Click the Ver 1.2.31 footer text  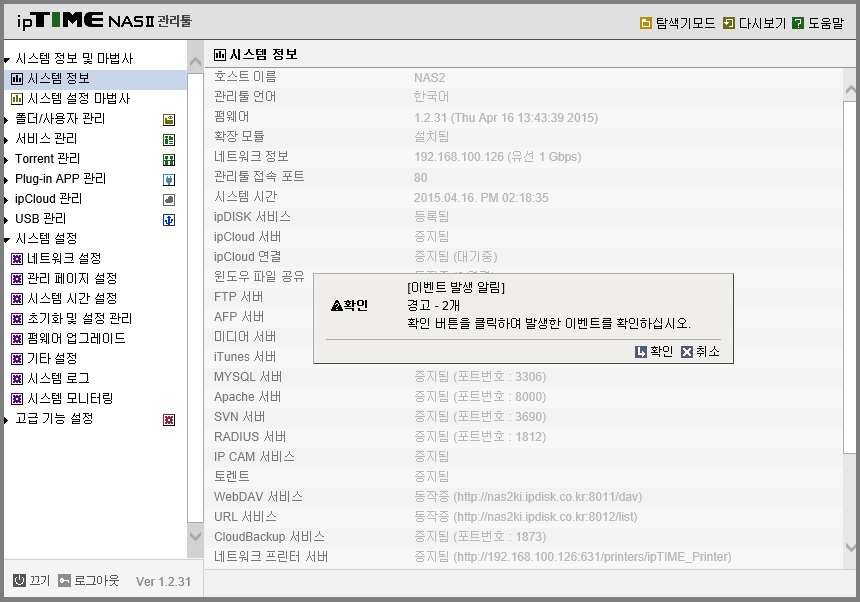163,581
